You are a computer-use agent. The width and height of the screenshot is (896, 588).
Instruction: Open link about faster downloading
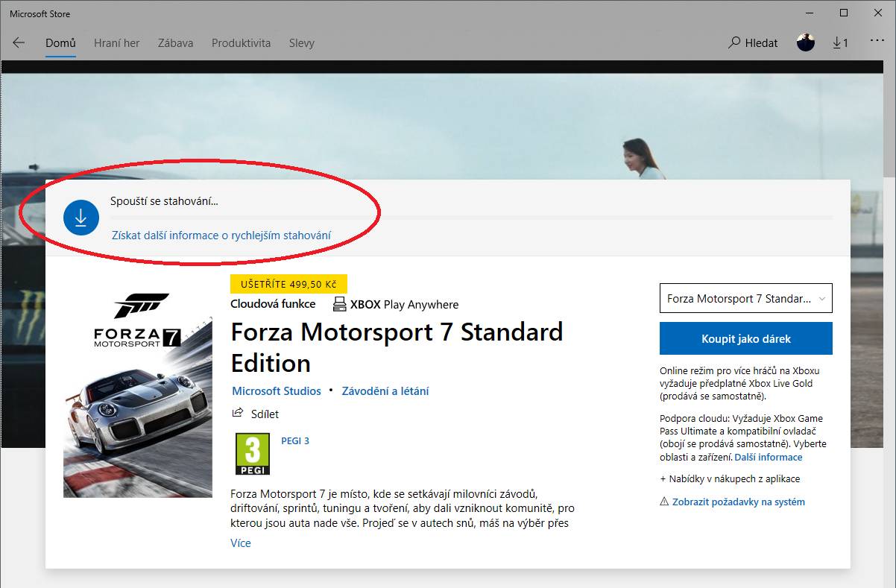click(221, 235)
